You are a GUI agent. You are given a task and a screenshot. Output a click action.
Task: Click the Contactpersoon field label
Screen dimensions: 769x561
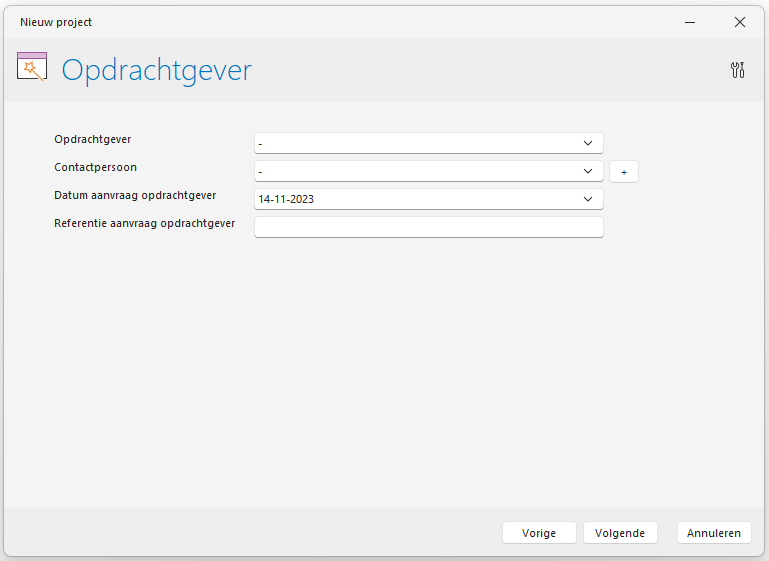coord(95,167)
